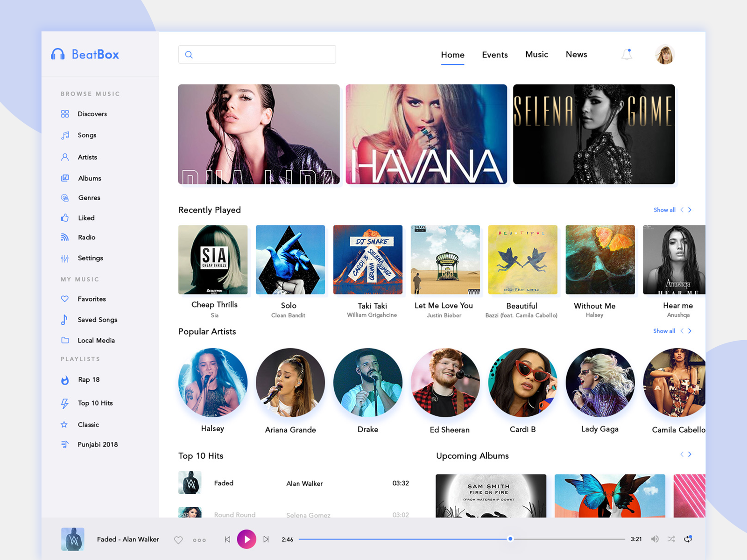Shuffle playback in the bottom player
Image resolution: width=747 pixels, height=560 pixels.
[x=671, y=539]
